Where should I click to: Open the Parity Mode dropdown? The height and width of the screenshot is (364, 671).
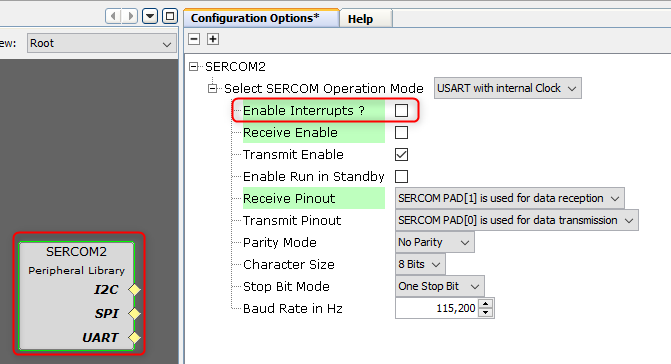coord(434,242)
